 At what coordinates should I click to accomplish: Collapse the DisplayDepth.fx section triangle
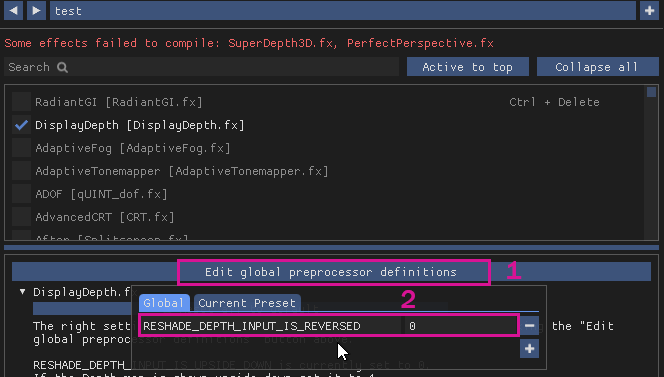coord(22,292)
